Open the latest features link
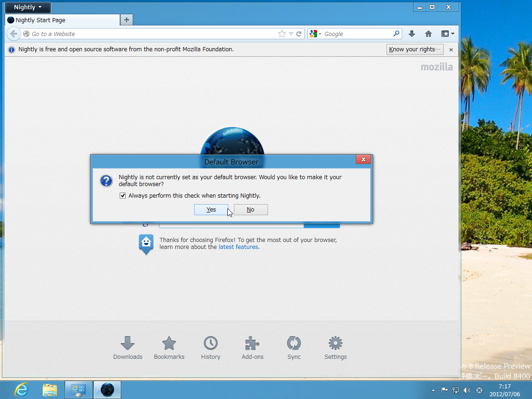 (x=238, y=247)
